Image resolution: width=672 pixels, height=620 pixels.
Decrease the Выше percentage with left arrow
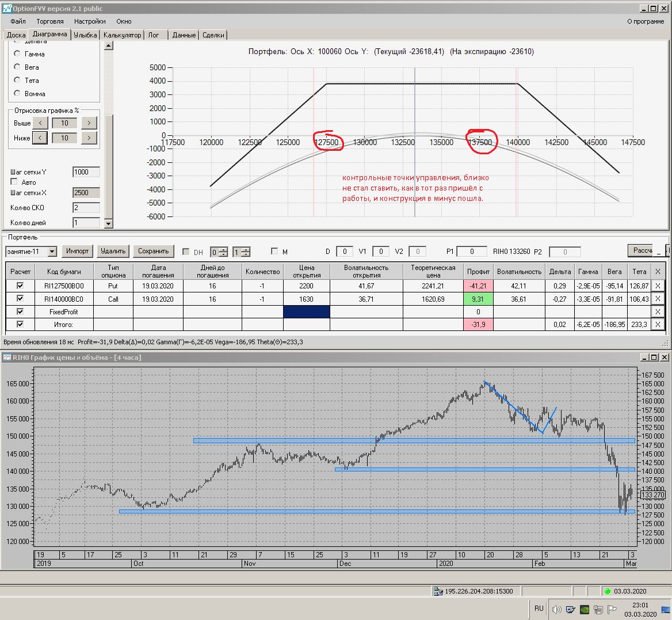[x=40, y=123]
